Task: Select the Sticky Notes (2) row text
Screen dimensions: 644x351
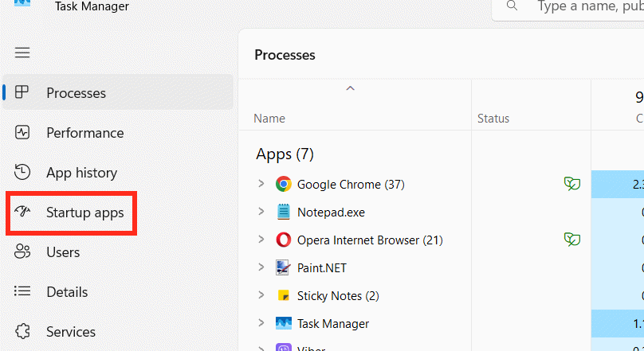Action: (x=338, y=296)
